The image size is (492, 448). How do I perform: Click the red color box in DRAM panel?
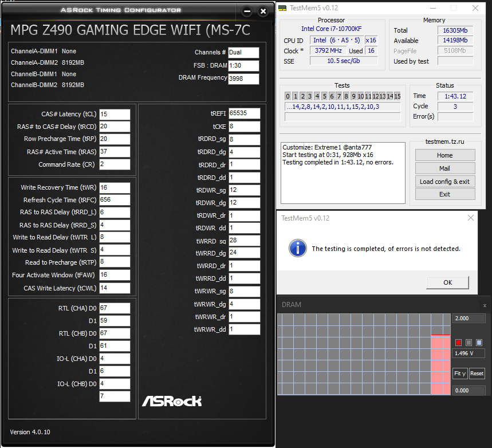458,343
